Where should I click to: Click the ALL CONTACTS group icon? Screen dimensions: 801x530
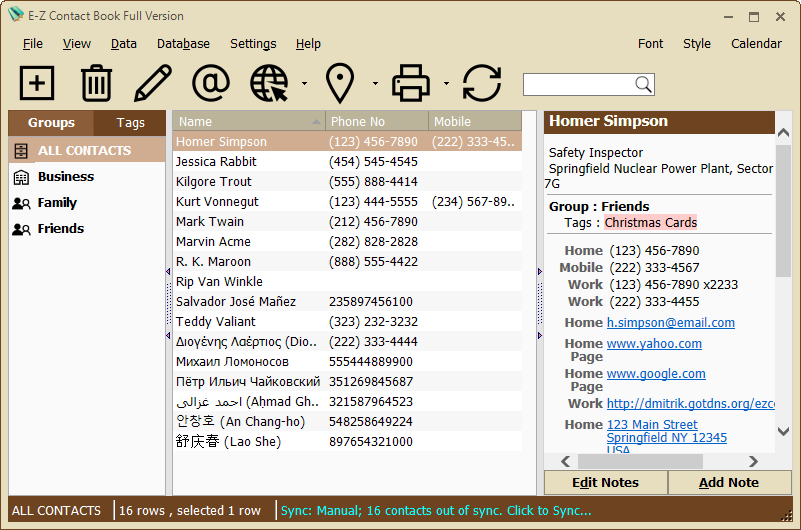(21, 151)
